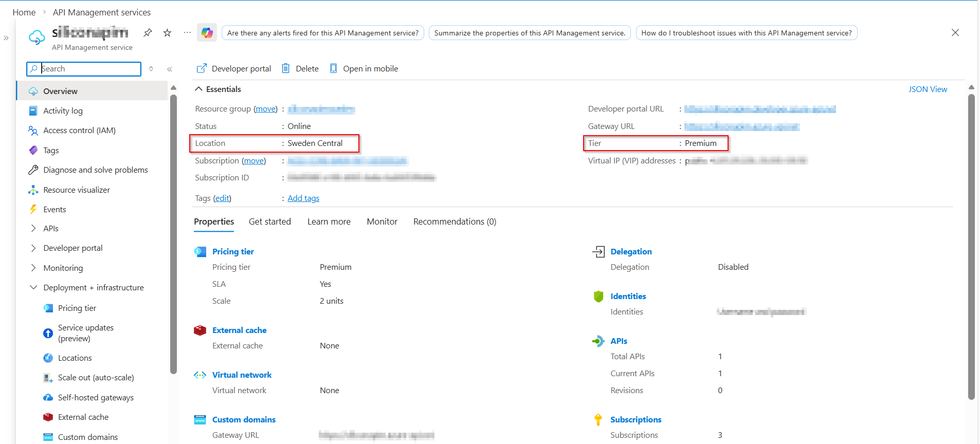This screenshot has width=980, height=444.
Task: Open the Activity log icon in sidebar
Action: 33,110
